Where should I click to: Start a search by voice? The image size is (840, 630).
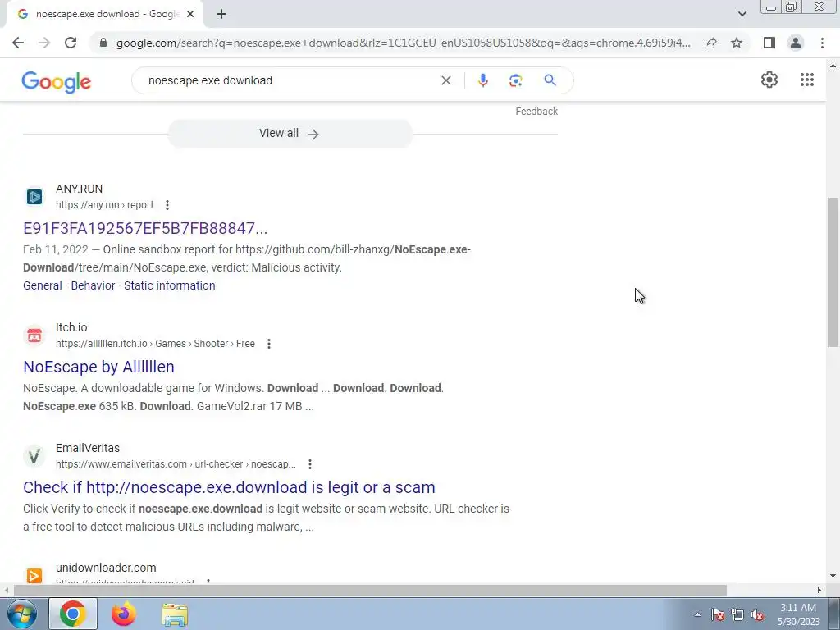482,80
